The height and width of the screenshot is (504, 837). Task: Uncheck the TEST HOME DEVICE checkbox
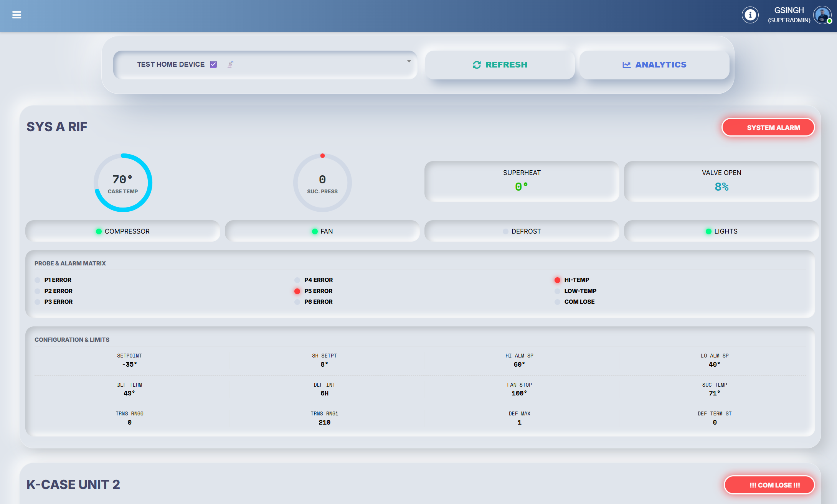[x=213, y=64]
